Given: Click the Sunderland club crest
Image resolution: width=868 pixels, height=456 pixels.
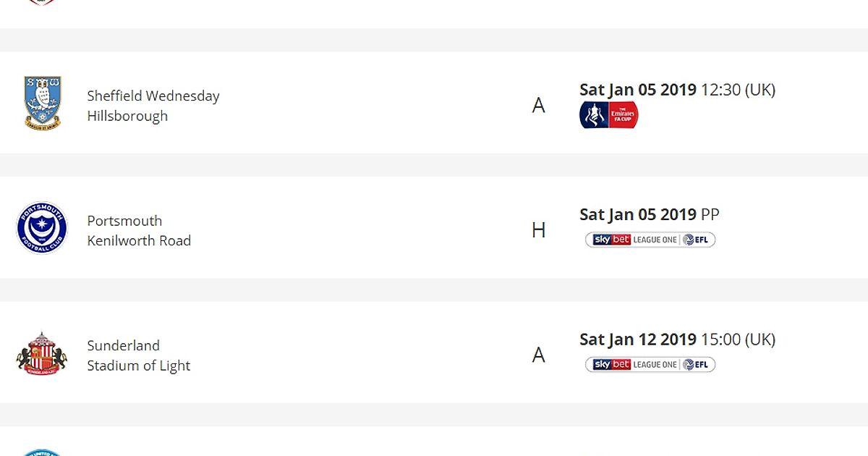Looking at the screenshot, I should coord(42,353).
